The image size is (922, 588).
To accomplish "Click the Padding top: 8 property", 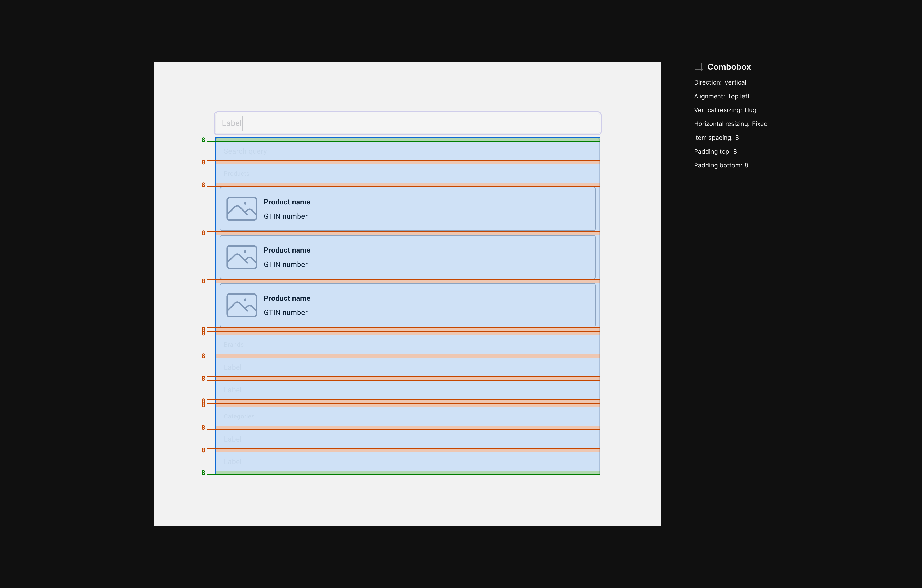I will 715,151.
